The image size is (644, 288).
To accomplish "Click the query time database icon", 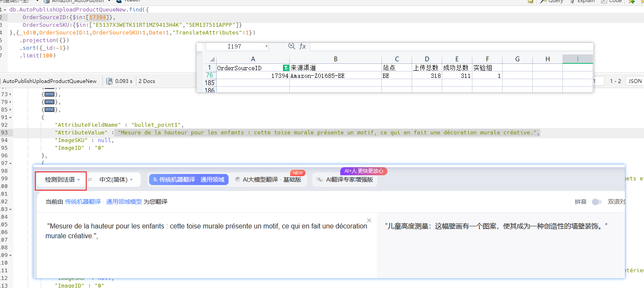I will coord(109,81).
